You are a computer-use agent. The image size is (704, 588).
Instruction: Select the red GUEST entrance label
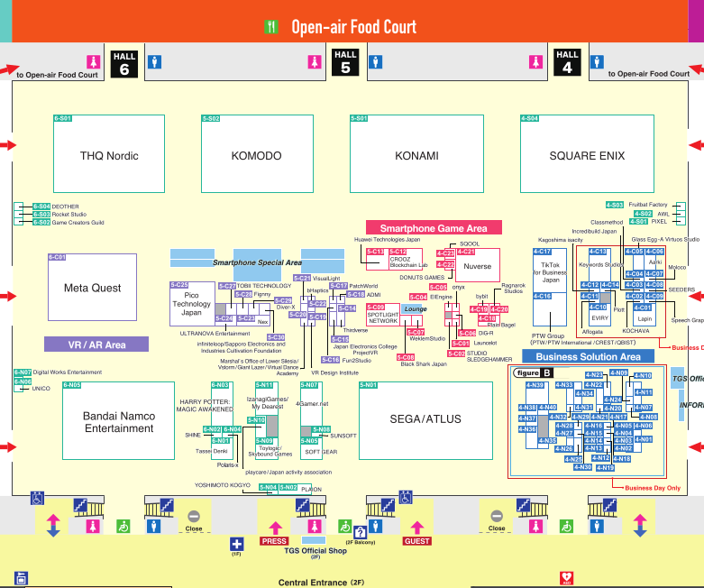417,541
